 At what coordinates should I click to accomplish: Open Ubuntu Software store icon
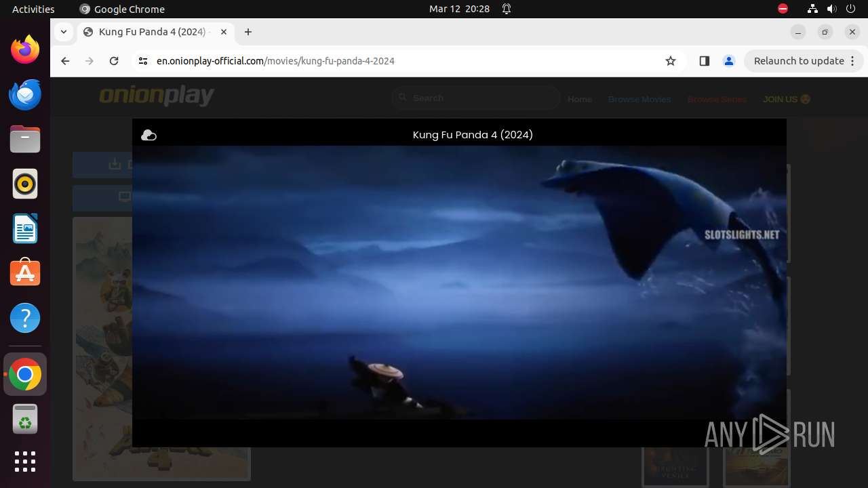[x=25, y=273]
